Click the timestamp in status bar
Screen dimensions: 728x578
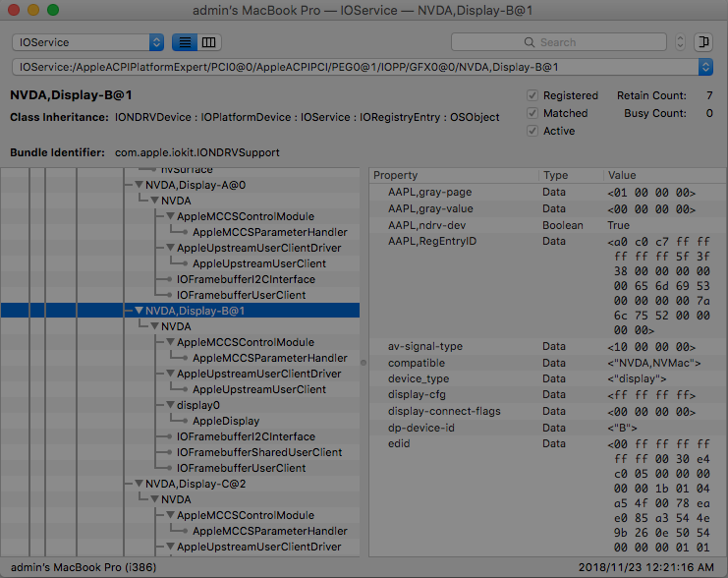pyautogui.click(x=645, y=567)
